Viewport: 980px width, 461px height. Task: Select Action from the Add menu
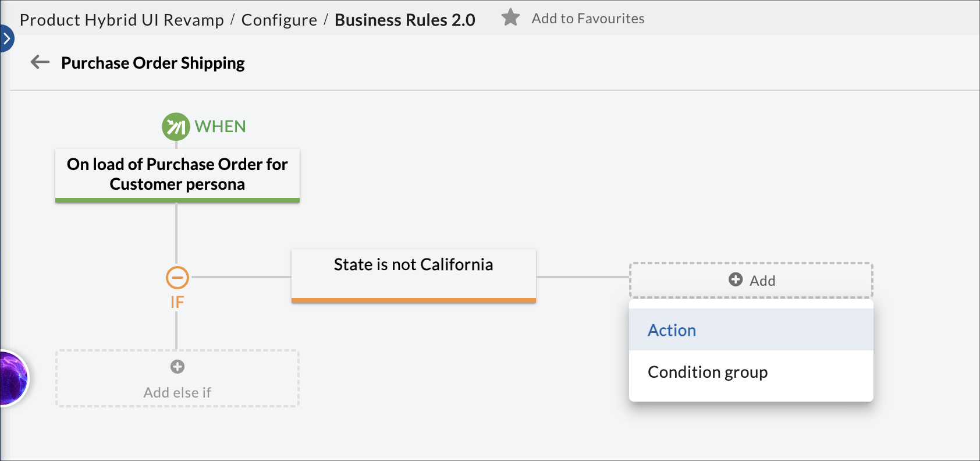pyautogui.click(x=672, y=330)
